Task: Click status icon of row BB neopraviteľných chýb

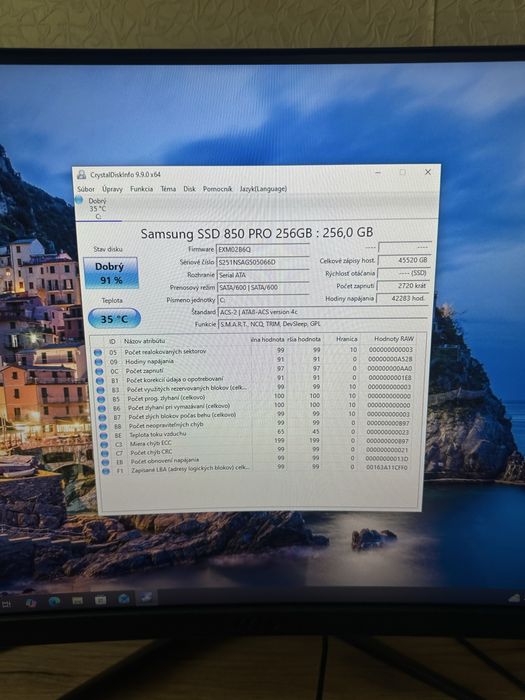Action: click(103, 426)
